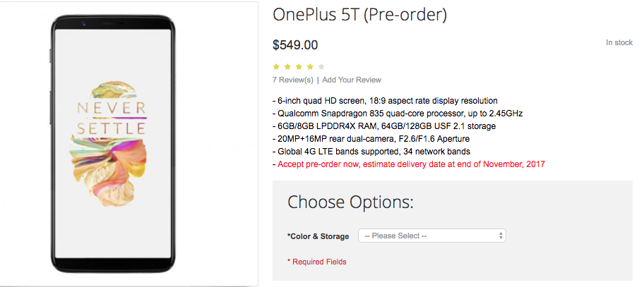The image size is (644, 287).
Task: Click the red pre-order delivery notice
Action: (408, 164)
